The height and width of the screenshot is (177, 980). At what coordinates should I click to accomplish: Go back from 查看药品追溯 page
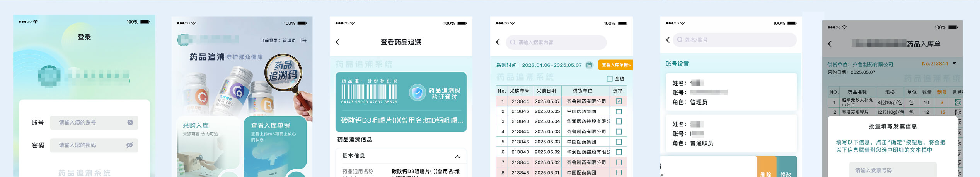tap(337, 42)
